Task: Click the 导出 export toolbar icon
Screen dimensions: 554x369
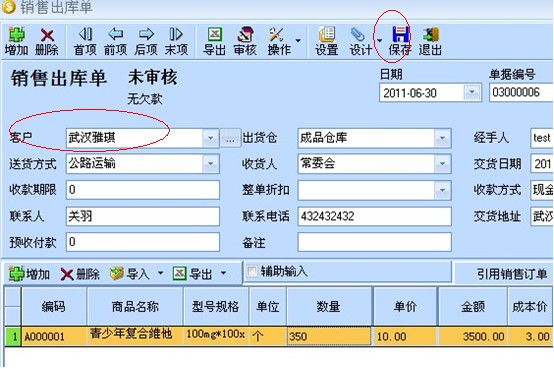Action: point(214,41)
